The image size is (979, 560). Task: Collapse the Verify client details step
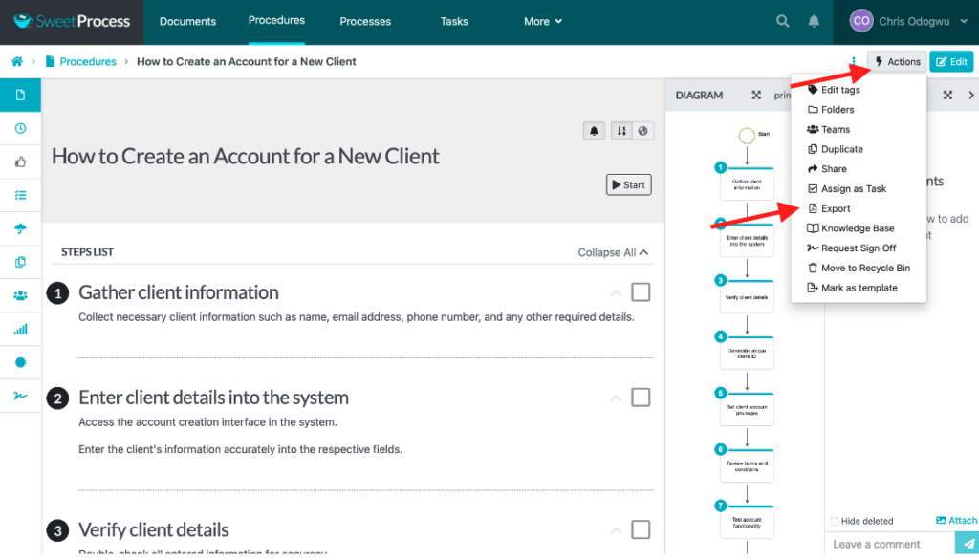[x=616, y=530]
